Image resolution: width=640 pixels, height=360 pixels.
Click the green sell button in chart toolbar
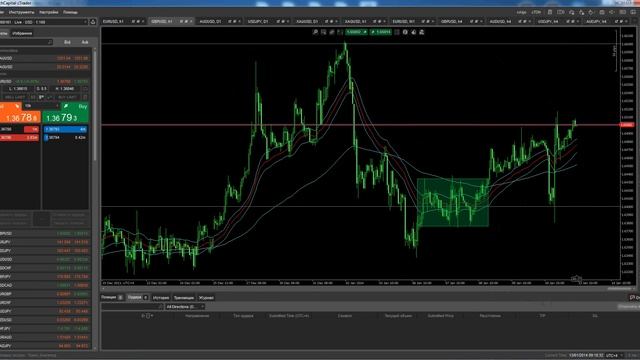click(356, 32)
